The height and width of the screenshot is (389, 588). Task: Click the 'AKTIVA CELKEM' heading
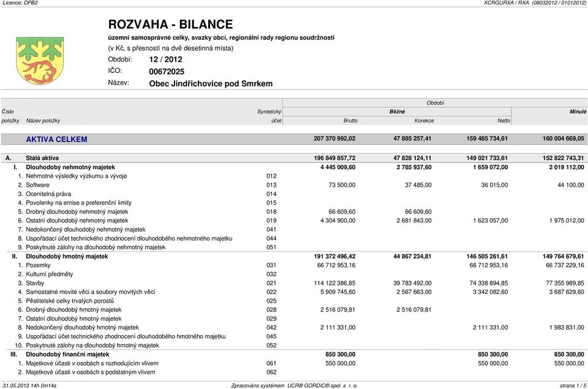tap(56, 139)
